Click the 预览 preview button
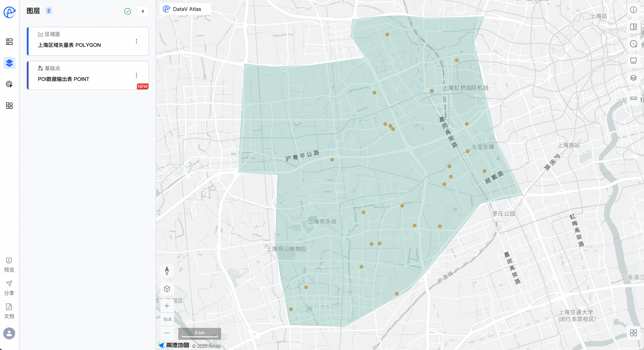 pyautogui.click(x=9, y=265)
